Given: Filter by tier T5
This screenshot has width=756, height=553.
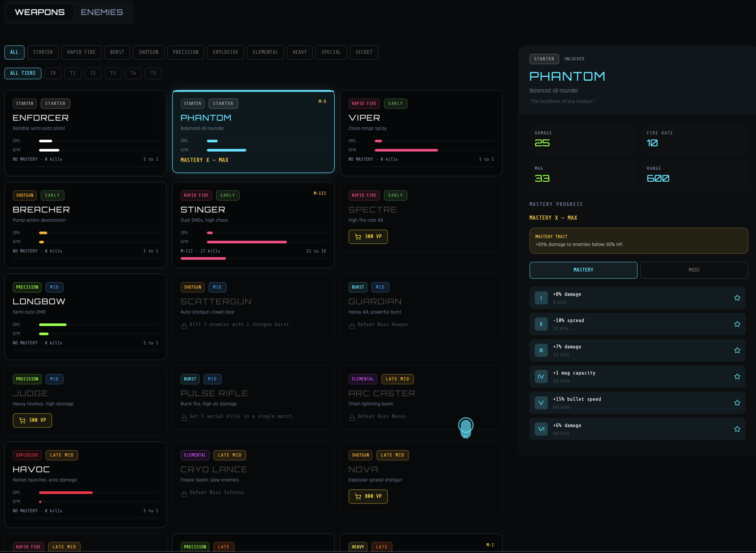Looking at the screenshot, I should click(x=153, y=73).
